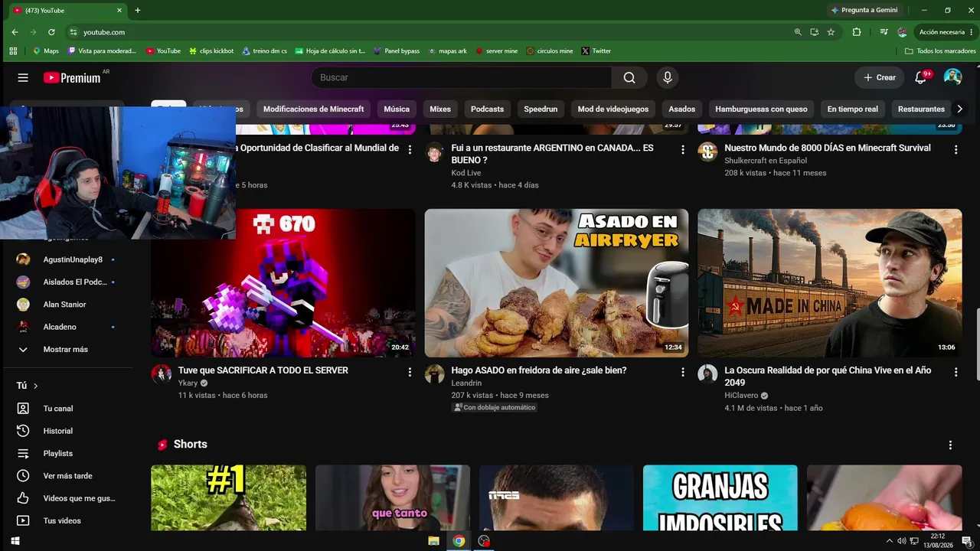Screen dimensions: 980x551
Task: Expand Mostrar más subscriptions
Action: pyautogui.click(x=67, y=349)
